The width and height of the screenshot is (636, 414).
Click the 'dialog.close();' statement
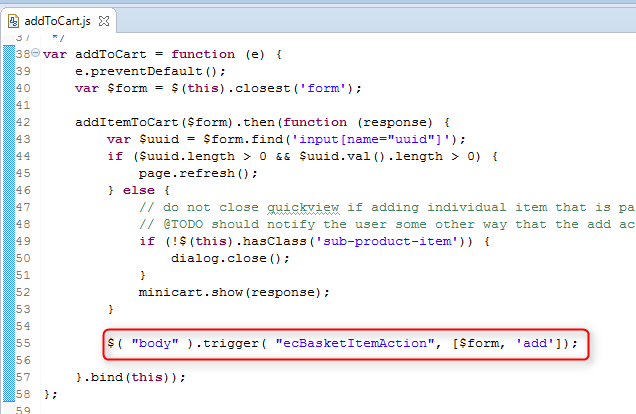[x=230, y=258]
